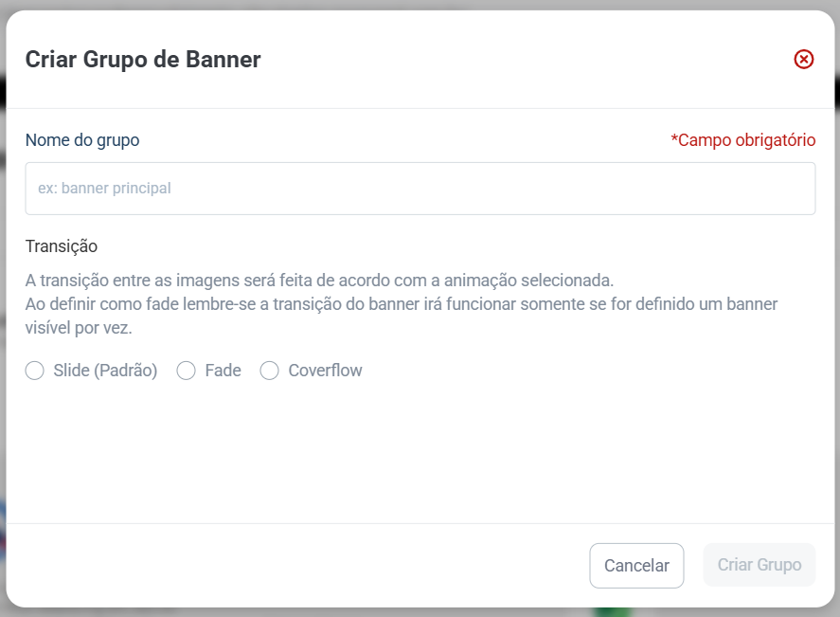Click the Nome do grupo label
Viewport: 840px width, 617px height.
tap(82, 140)
